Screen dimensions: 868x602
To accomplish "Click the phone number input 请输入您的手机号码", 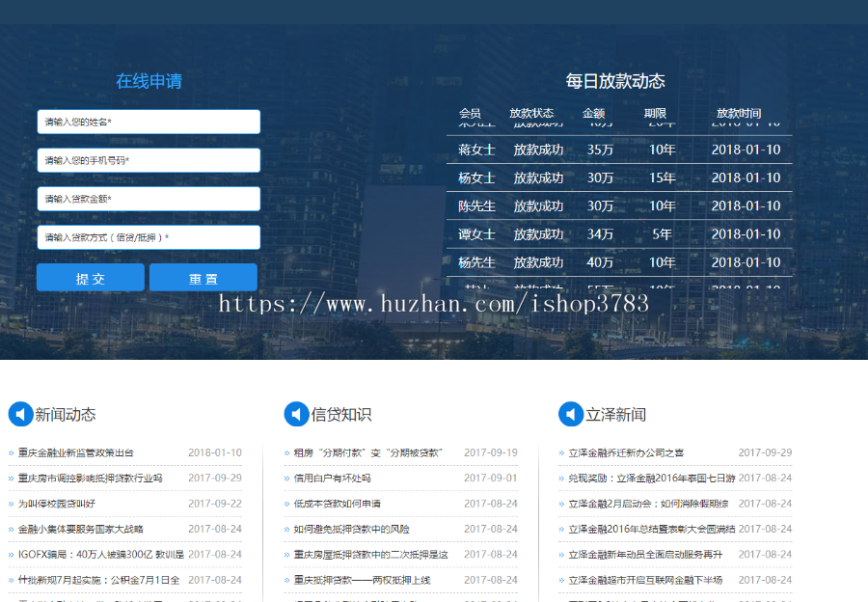I will point(149,160).
